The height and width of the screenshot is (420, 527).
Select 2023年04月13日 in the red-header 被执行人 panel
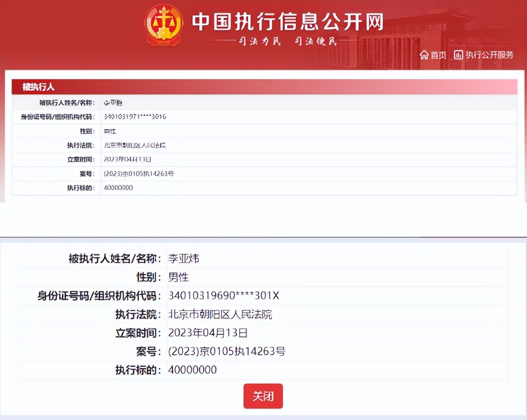[128, 159]
